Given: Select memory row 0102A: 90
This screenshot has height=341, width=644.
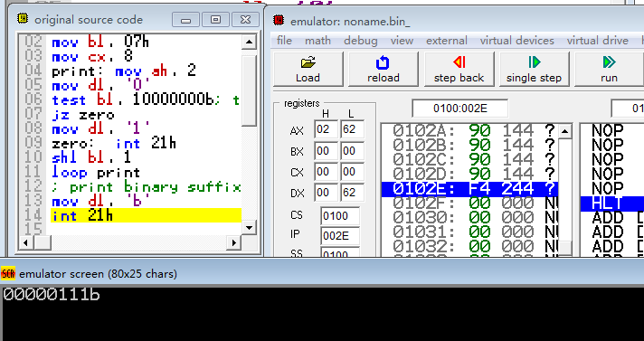Looking at the screenshot, I should 469,130.
